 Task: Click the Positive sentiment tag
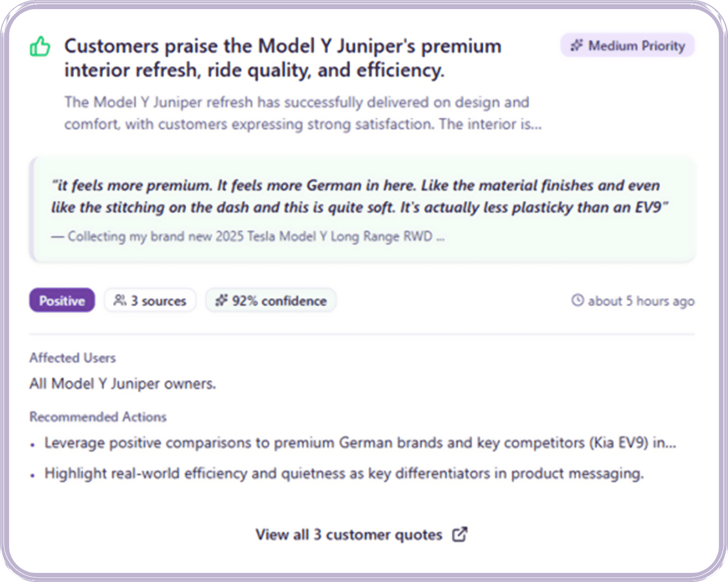point(62,300)
